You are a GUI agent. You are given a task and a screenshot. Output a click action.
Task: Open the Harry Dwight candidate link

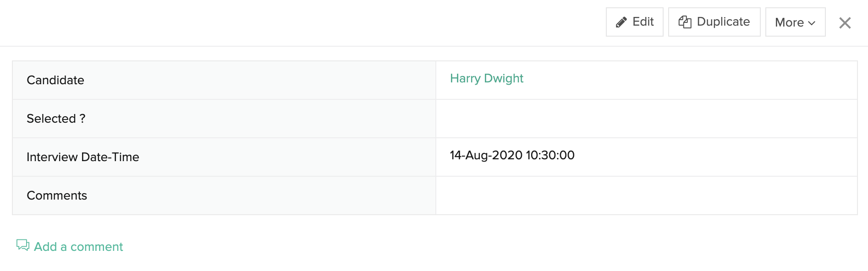[x=486, y=78]
